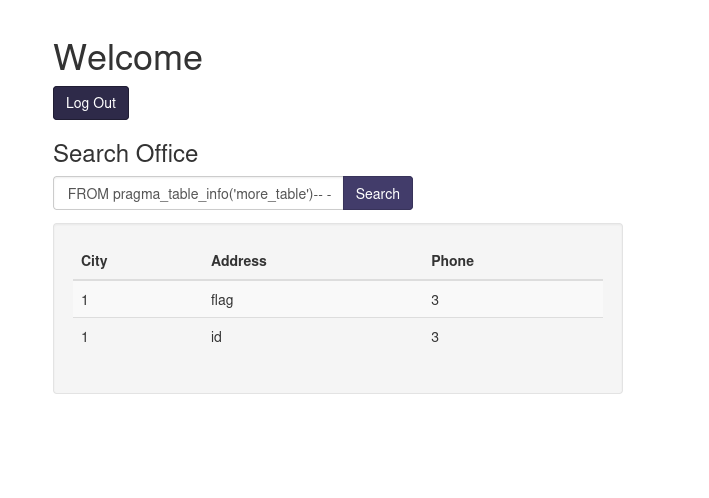
Task: Click the Address column header
Action: point(239,261)
